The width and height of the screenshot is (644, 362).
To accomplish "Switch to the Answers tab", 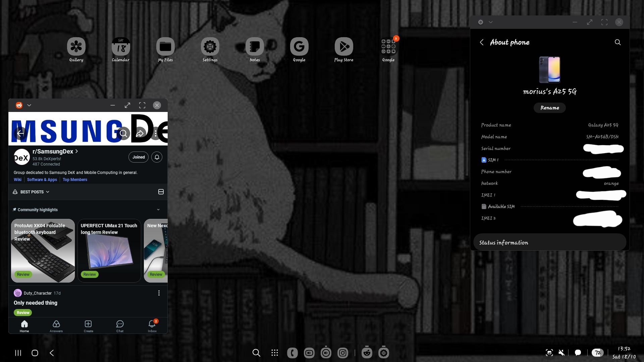I will [x=56, y=326].
